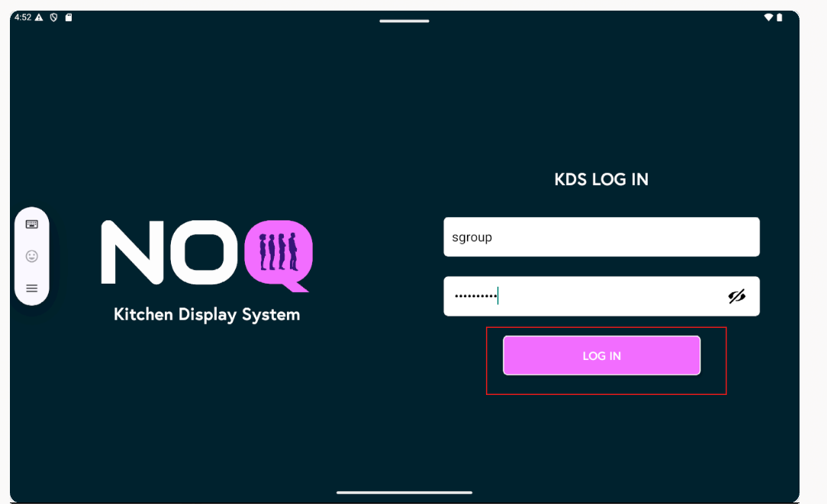Tap the 4:52 clock in status bar
This screenshot has width=827, height=504.
pos(22,17)
